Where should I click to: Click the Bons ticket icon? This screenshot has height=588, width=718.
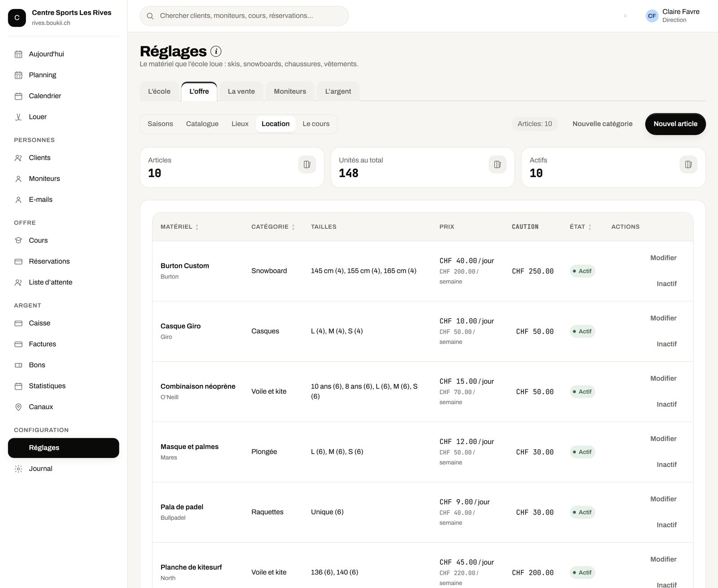pyautogui.click(x=18, y=365)
